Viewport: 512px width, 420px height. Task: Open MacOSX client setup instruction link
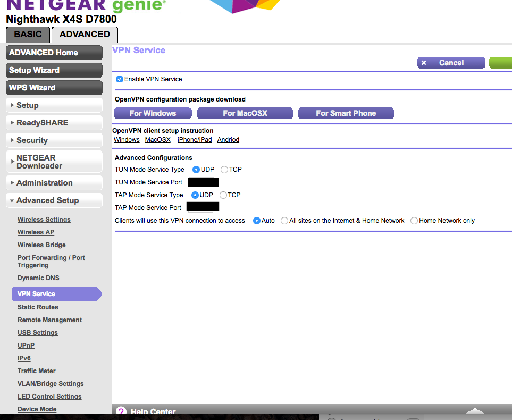158,140
